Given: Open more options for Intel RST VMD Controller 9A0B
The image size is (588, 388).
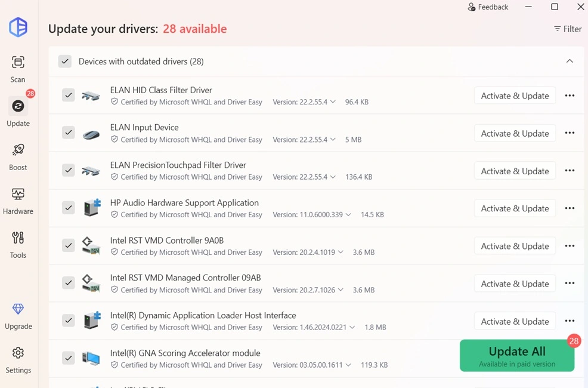Looking at the screenshot, I should click(570, 246).
